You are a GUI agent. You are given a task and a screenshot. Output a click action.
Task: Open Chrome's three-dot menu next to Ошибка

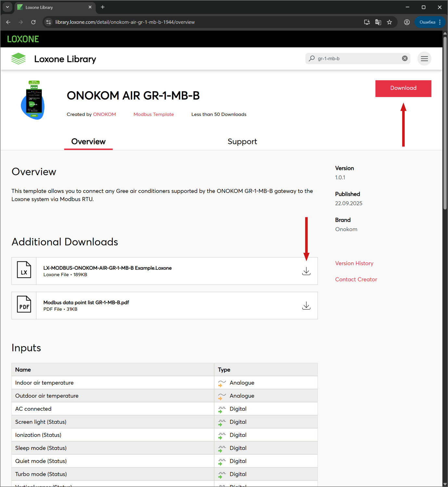pos(440,22)
